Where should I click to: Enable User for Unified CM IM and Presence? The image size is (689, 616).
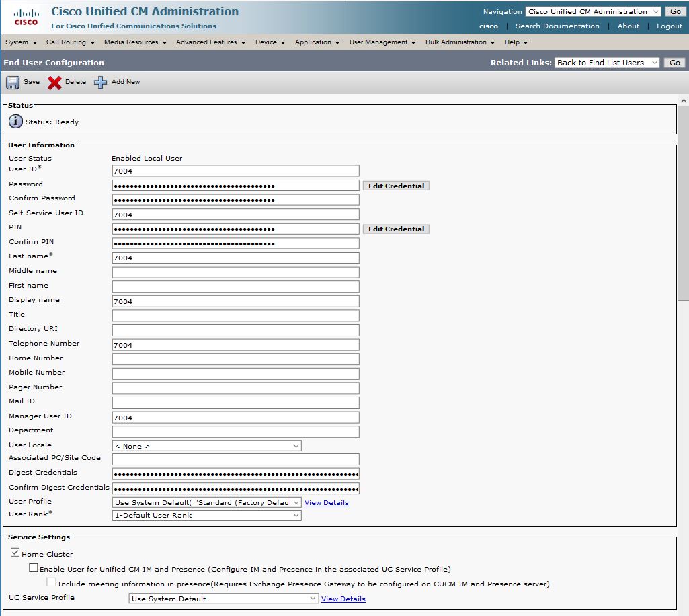(x=34, y=568)
